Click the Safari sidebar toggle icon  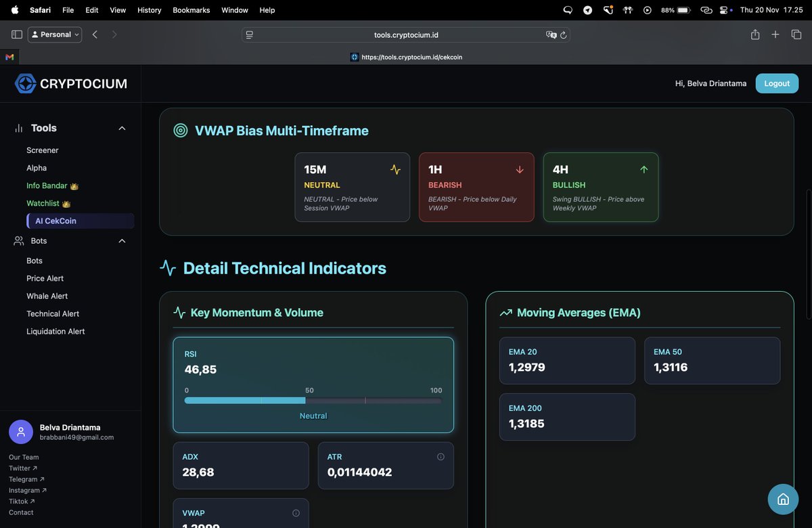pos(17,35)
